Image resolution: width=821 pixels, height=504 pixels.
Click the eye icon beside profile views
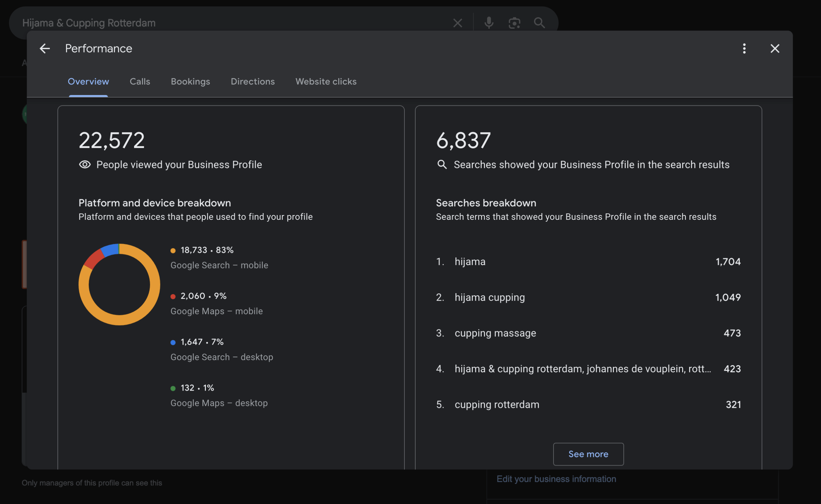(85, 165)
